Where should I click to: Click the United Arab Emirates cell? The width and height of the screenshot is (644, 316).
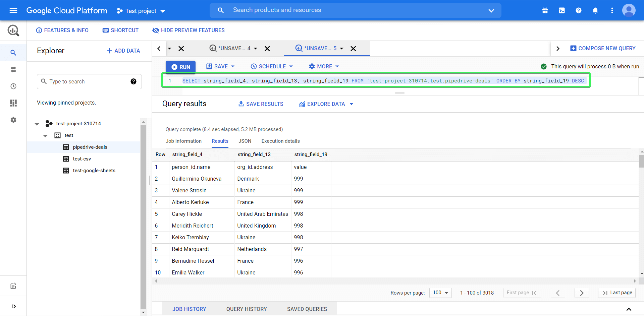263,214
